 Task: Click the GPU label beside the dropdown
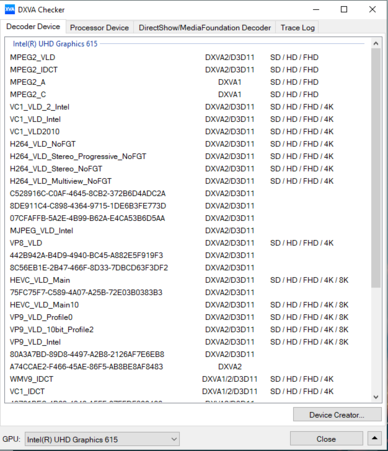(x=12, y=439)
